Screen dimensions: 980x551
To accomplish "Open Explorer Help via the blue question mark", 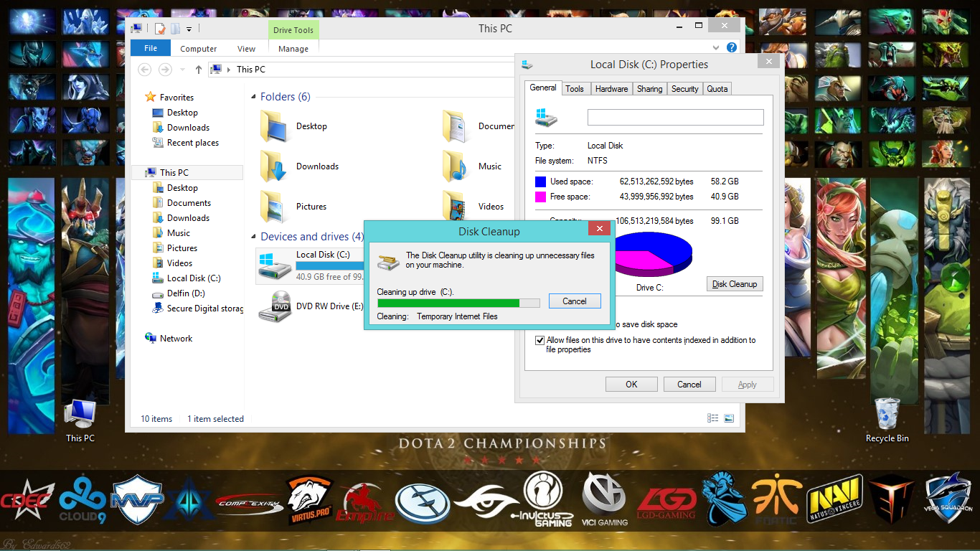I will [732, 47].
